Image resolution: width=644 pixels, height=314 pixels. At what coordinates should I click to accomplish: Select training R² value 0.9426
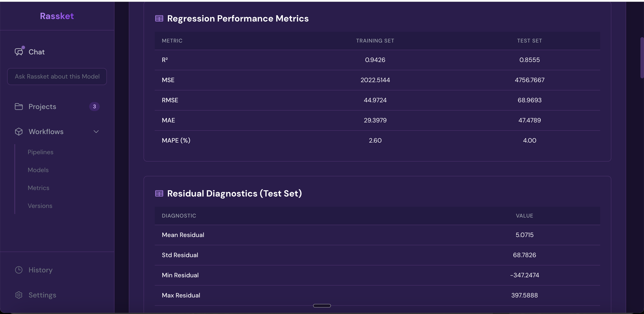375,60
